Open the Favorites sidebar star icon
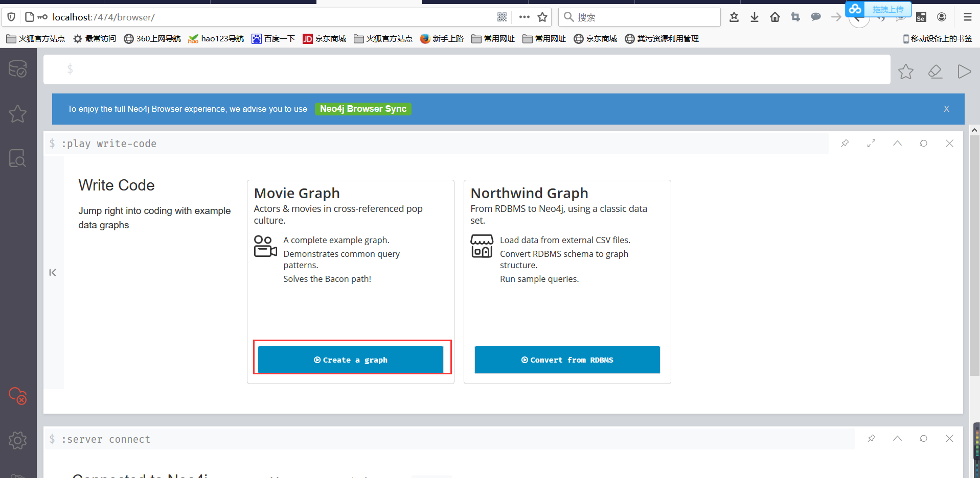Screen dimensions: 980x478 (x=18, y=113)
